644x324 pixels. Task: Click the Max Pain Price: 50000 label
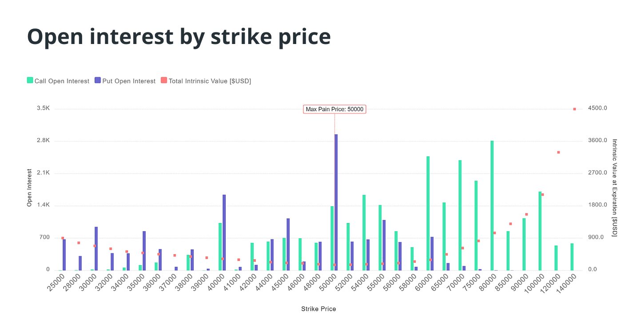334,109
